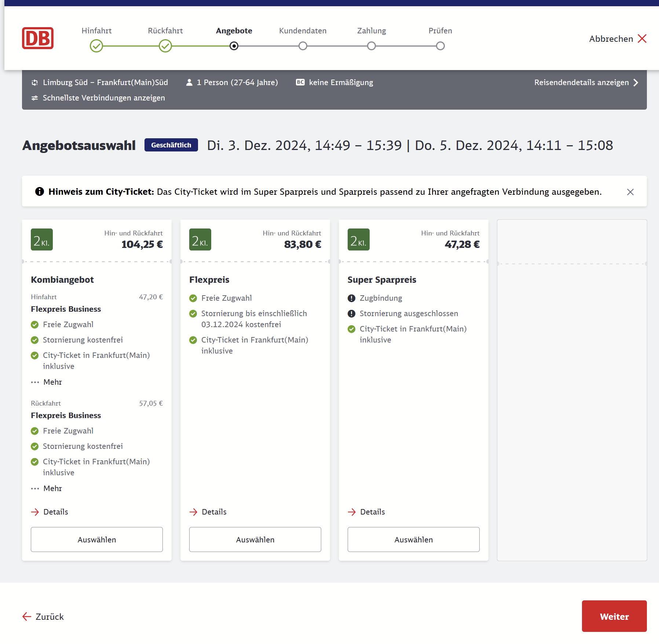Click the 2. Kl. badge on Kombiangebot card
Viewport: 659px width, 644px height.
pos(42,239)
